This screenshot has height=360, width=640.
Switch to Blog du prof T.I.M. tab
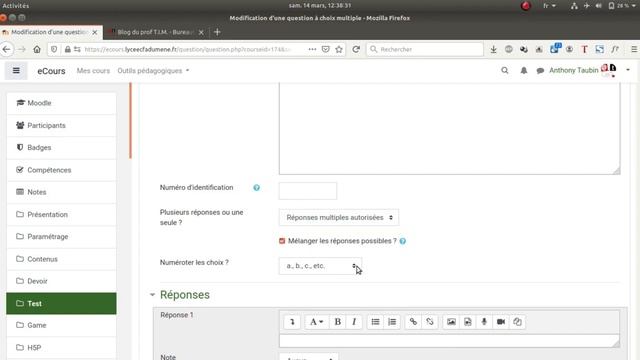click(154, 32)
